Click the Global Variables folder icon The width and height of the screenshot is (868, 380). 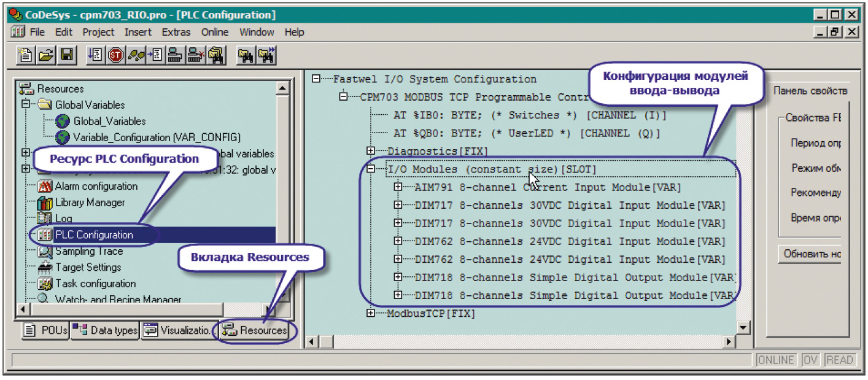45,105
